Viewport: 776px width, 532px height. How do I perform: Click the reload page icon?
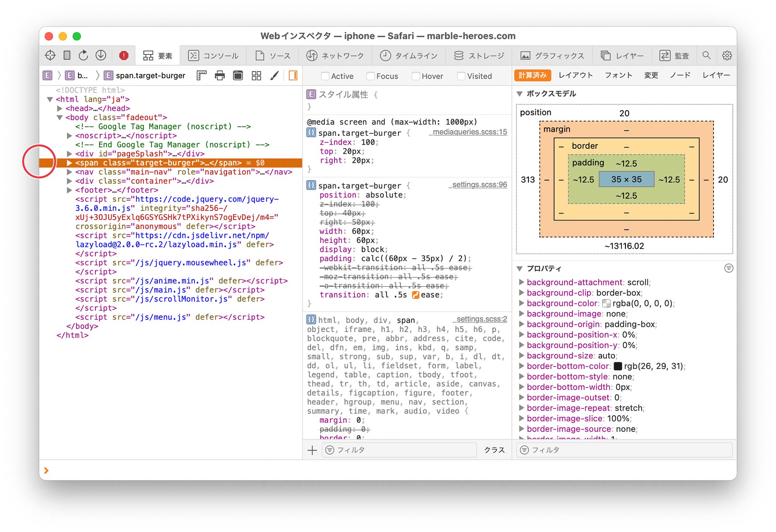pyautogui.click(x=83, y=55)
